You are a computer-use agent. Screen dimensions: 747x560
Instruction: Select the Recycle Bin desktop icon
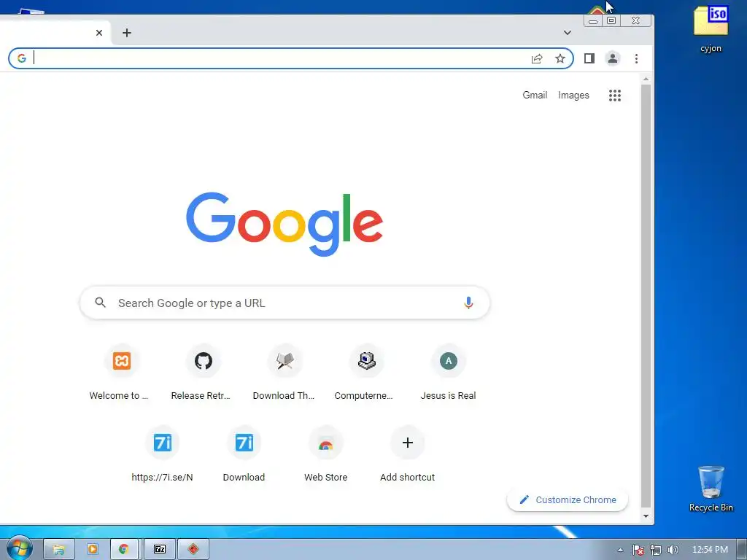(711, 489)
